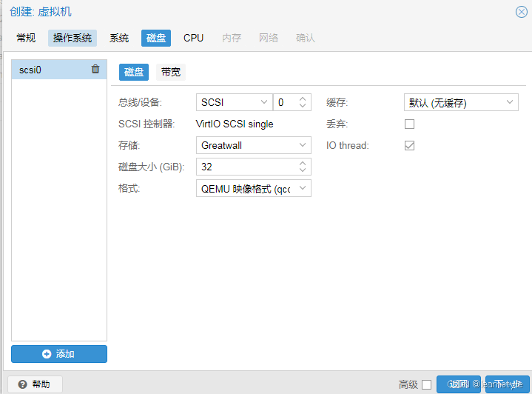Select the 磁盘 sub-tab
The image size is (532, 394).
[x=134, y=72]
